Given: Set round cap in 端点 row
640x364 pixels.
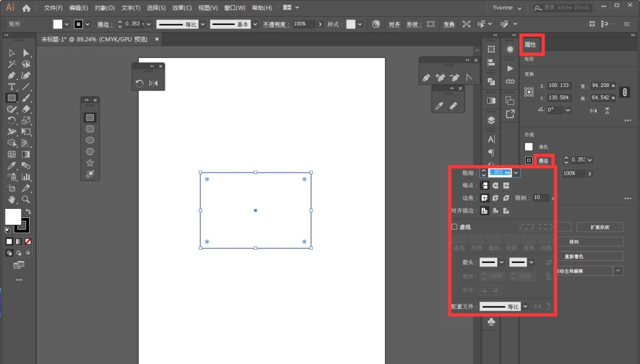Looking at the screenshot, I should point(495,185).
